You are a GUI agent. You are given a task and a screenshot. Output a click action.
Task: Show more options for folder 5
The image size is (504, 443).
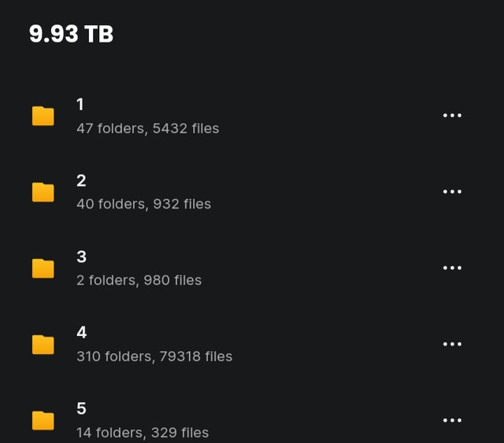click(452, 421)
